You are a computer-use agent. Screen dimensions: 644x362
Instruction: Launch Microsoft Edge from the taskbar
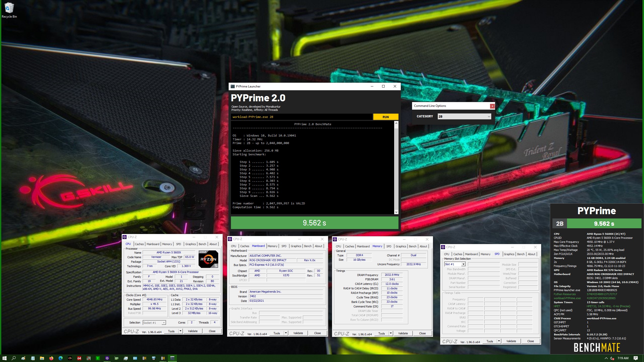point(61,358)
